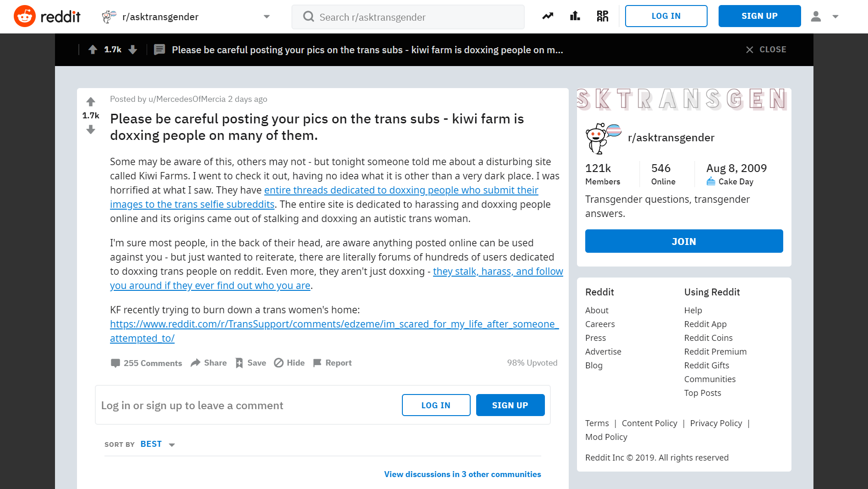
Task: Open the All chart bar icon
Action: coord(575,17)
